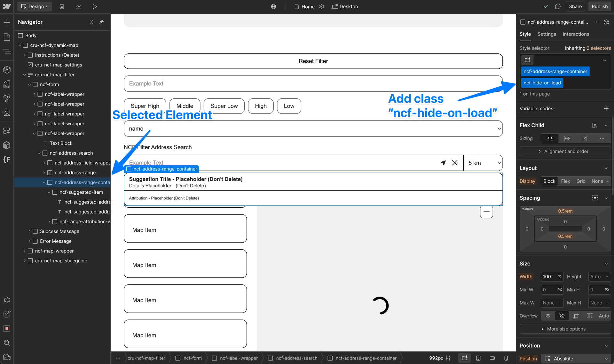614x364 pixels.
Task: Click the Desktop breakpoint label
Action: click(x=345, y=6)
